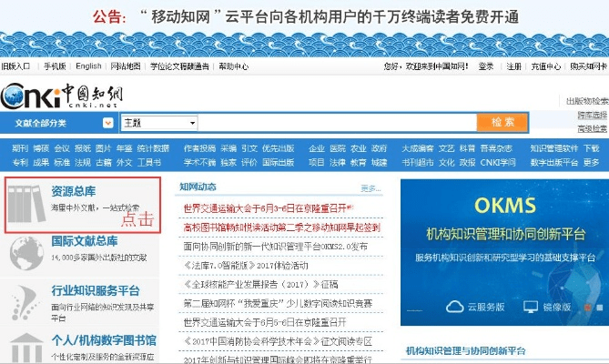
Task: Expand the 文献全部分类 category dropdown
Action: pos(108,123)
